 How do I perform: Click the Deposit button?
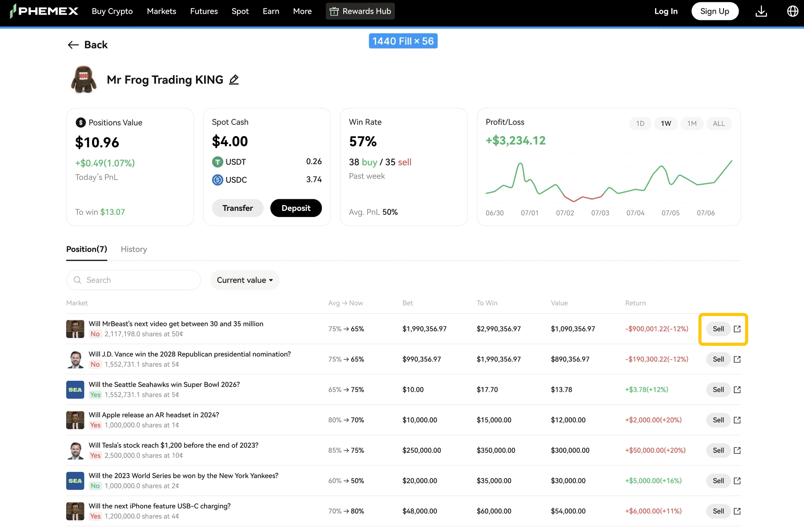click(x=296, y=208)
